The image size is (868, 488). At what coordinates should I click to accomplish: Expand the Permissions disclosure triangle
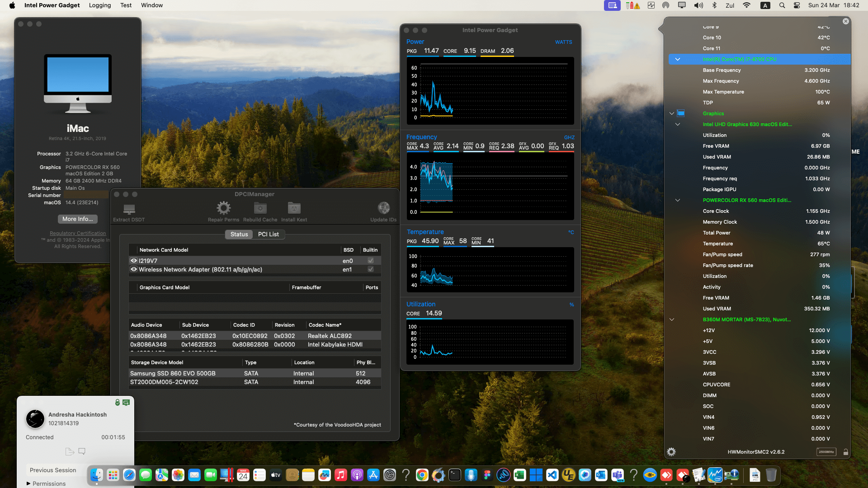tap(29, 483)
